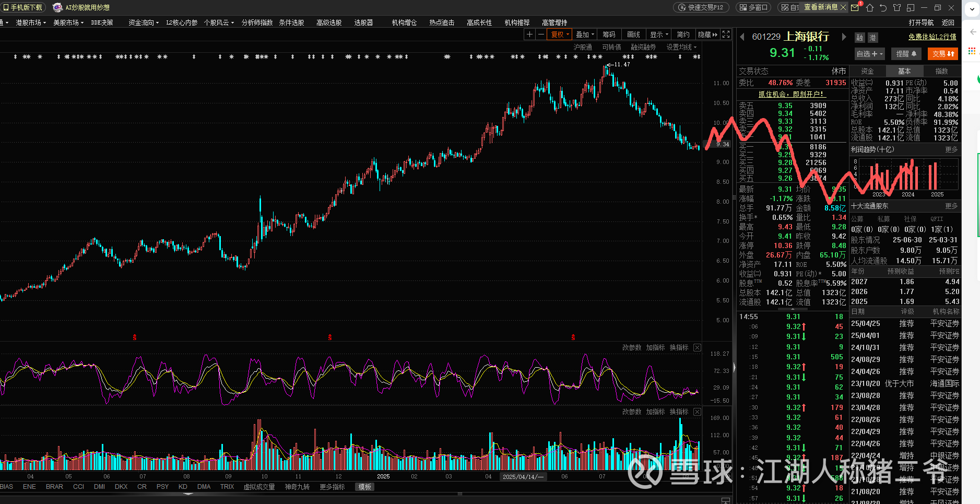Close the volume indicator sub-panel

point(697,412)
